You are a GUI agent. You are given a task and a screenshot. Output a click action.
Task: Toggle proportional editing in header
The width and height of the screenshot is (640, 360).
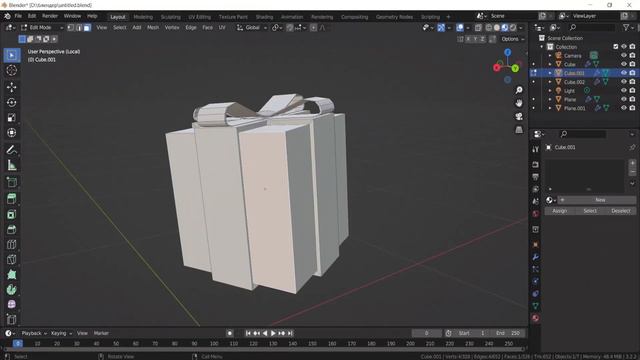(x=313, y=27)
